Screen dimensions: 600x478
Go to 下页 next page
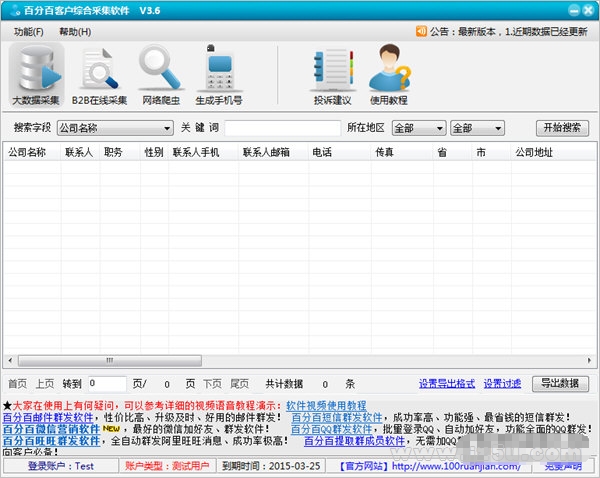click(x=212, y=384)
